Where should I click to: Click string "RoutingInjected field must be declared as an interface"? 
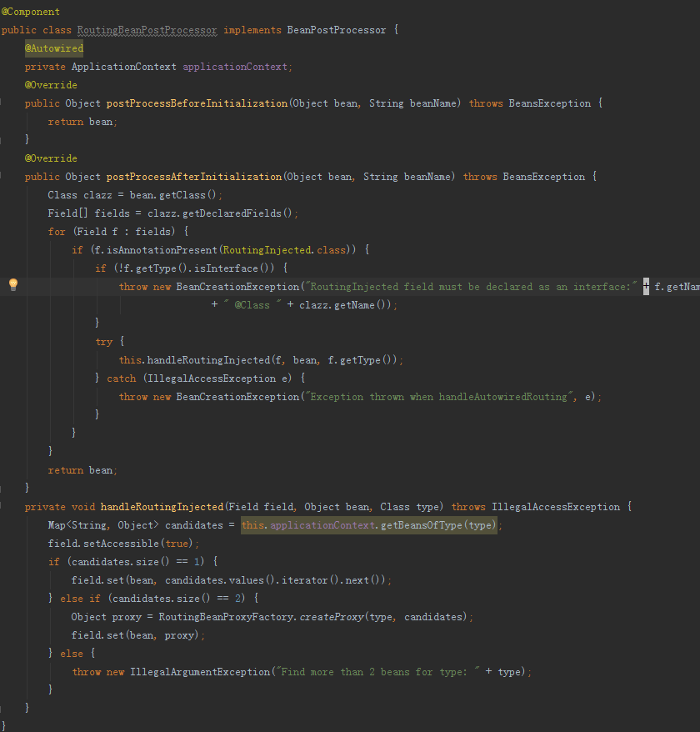pos(471,287)
